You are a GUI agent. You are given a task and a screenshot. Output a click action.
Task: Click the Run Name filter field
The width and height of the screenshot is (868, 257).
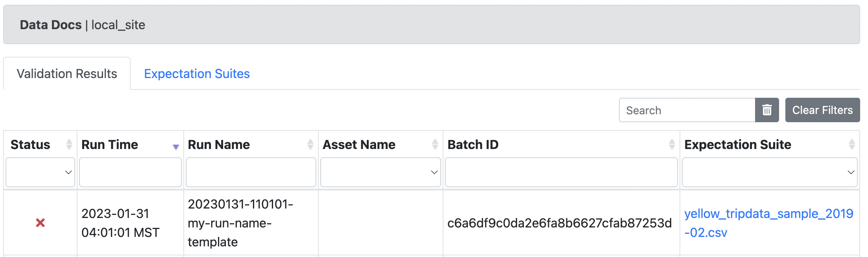251,172
